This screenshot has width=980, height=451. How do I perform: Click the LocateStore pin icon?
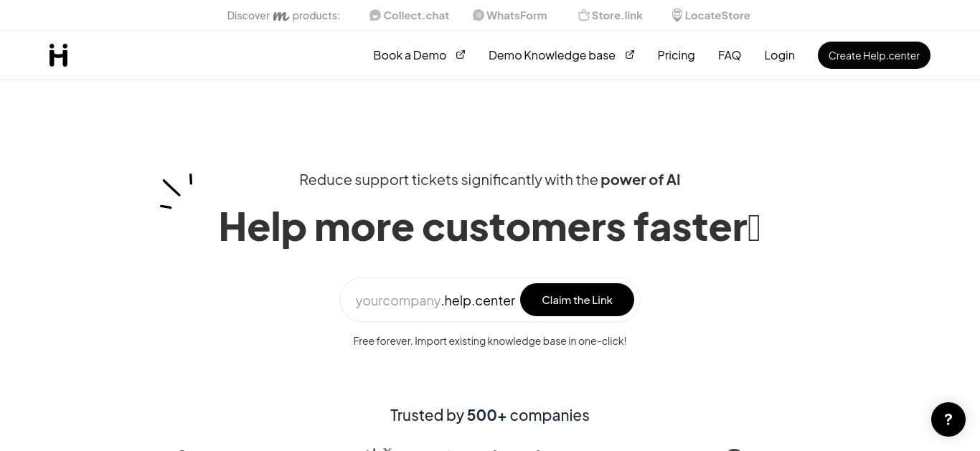677,15
